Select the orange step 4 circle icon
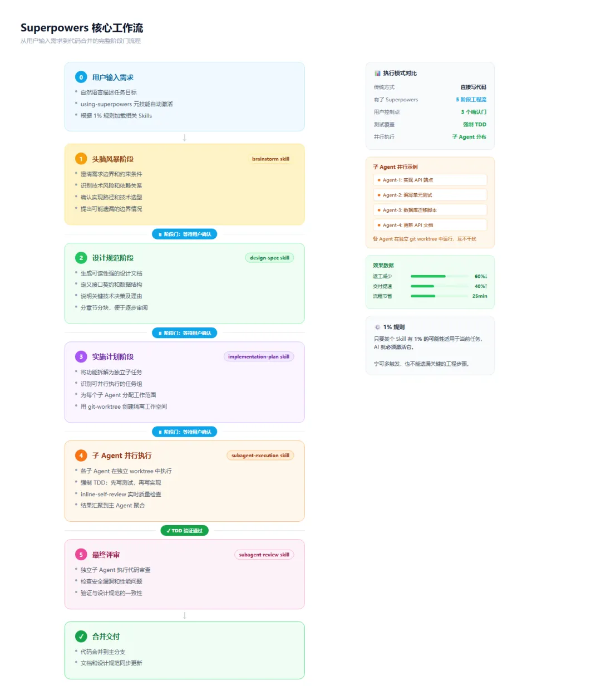This screenshot has height=700, width=601. tap(81, 456)
